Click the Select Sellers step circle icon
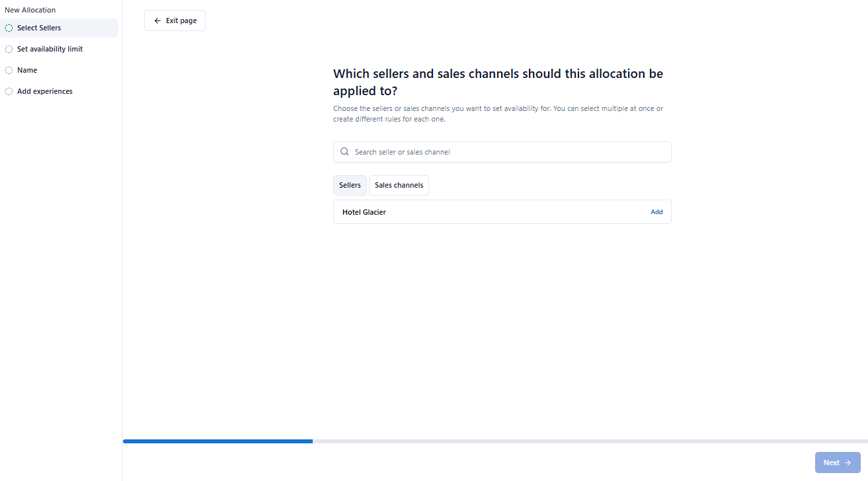Screen dimensions: 868x481 pos(9,28)
